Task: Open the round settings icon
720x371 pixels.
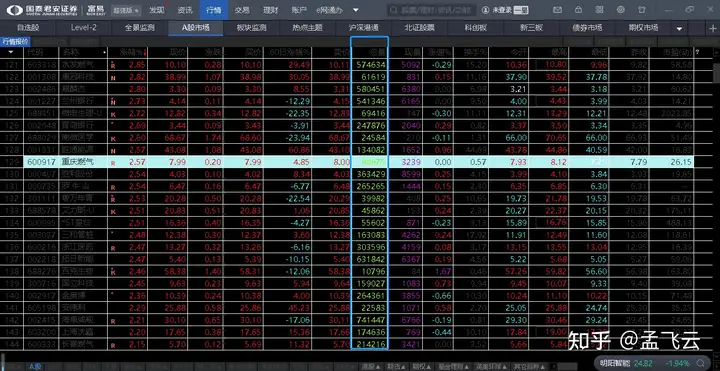Action: 620,10
